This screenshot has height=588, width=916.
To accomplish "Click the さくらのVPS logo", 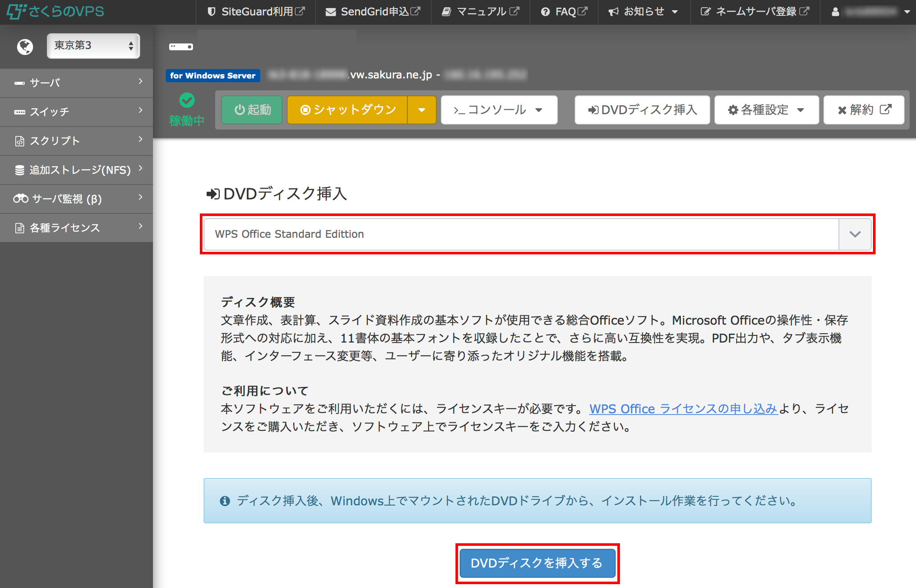I will coord(55,12).
